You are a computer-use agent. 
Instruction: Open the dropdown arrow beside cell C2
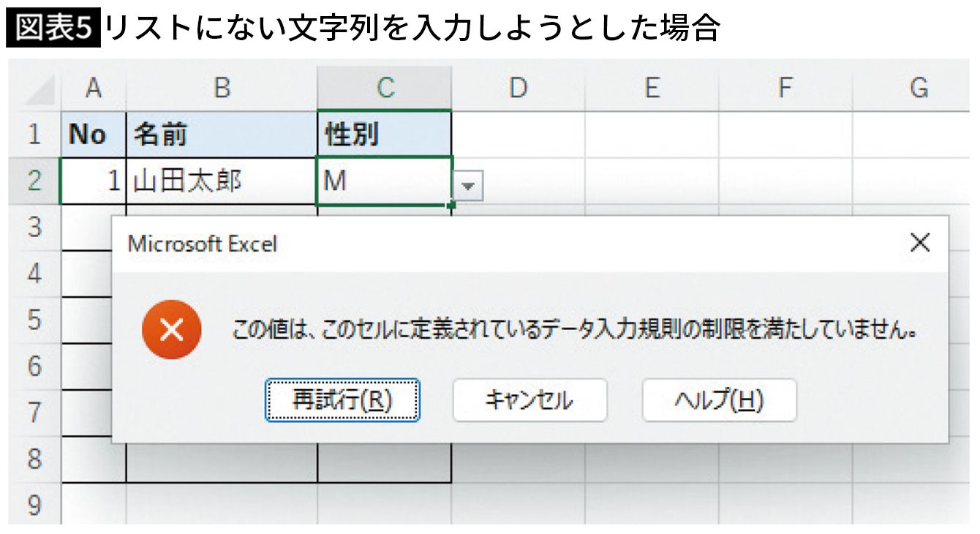coord(468,187)
